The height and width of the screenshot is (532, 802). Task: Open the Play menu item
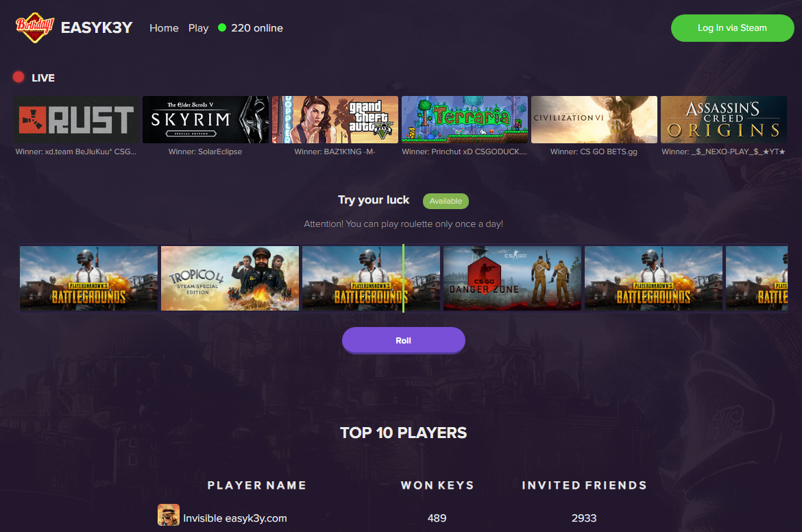[199, 28]
